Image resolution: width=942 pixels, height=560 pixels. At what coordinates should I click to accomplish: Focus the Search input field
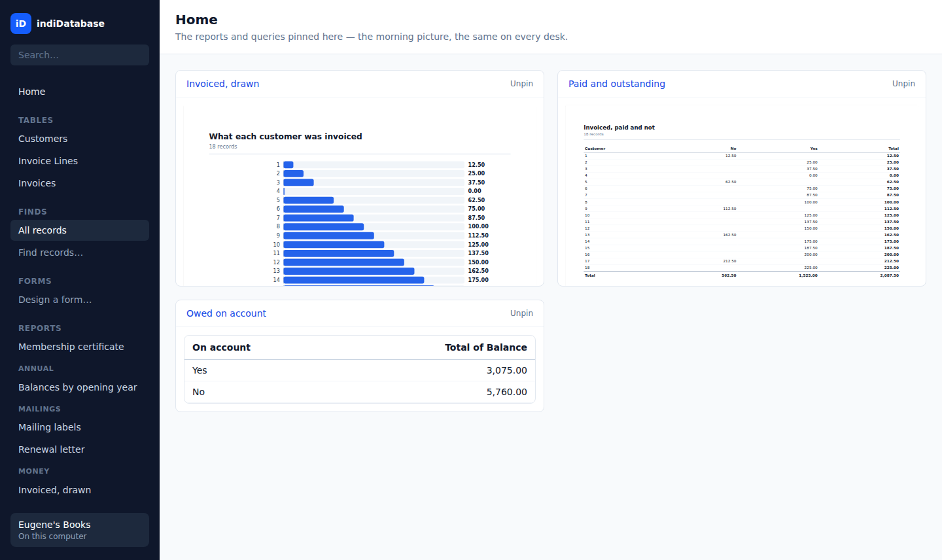(x=80, y=55)
